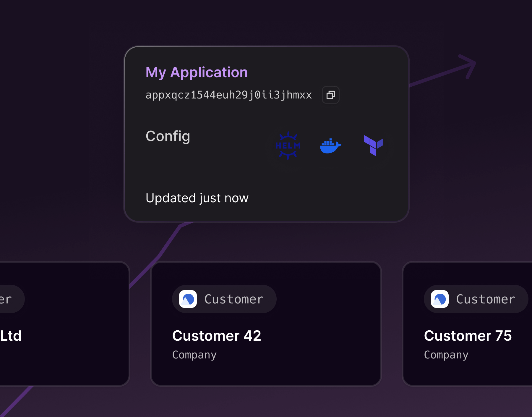This screenshot has width=532, height=417.
Task: Click the logo icon in Customer 42 badge
Action: [188, 299]
